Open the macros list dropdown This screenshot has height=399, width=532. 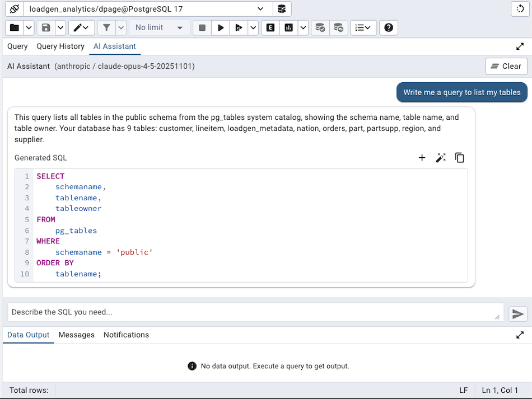click(363, 27)
